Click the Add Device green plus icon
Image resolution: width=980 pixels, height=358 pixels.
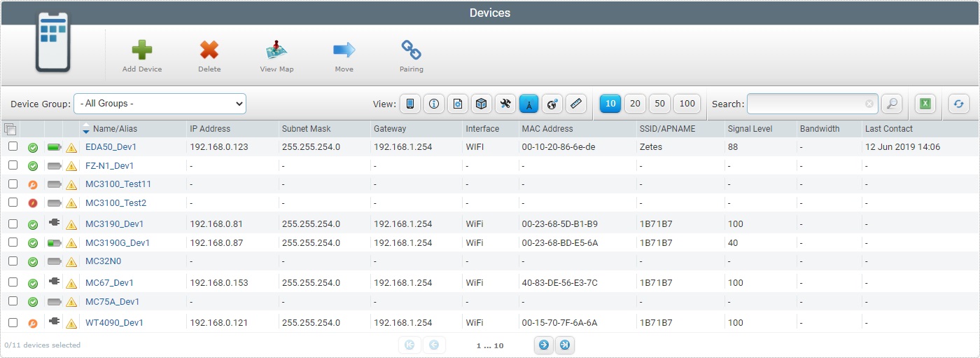click(142, 50)
